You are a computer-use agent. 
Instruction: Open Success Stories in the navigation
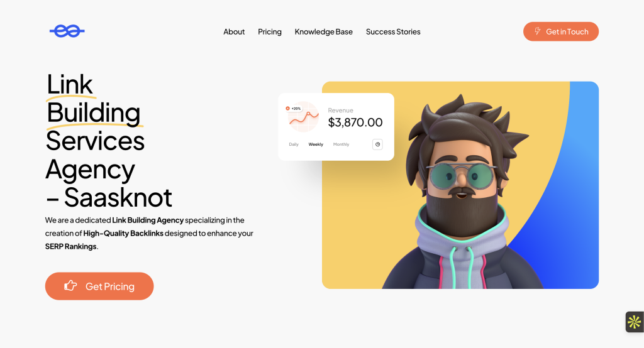(393, 31)
